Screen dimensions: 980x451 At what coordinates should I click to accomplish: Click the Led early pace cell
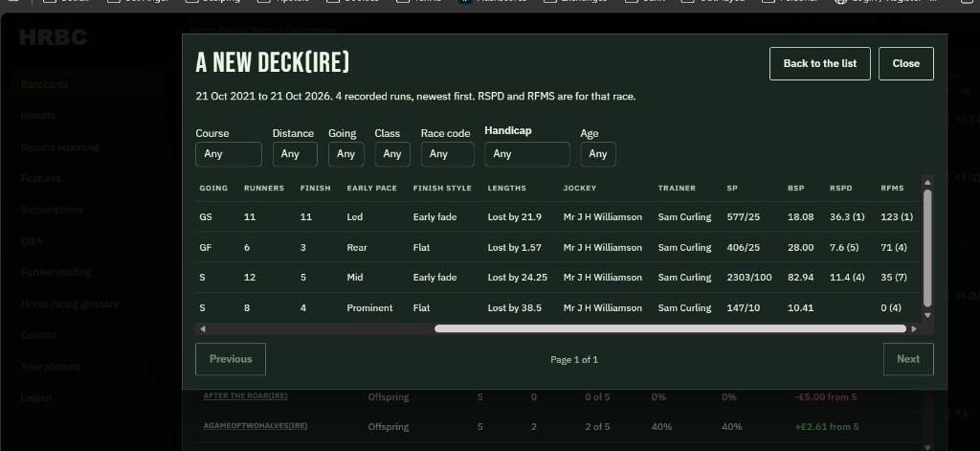tap(354, 217)
